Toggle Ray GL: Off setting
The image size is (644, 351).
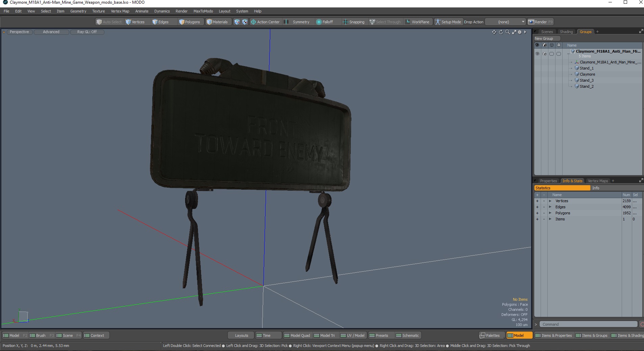pos(87,32)
